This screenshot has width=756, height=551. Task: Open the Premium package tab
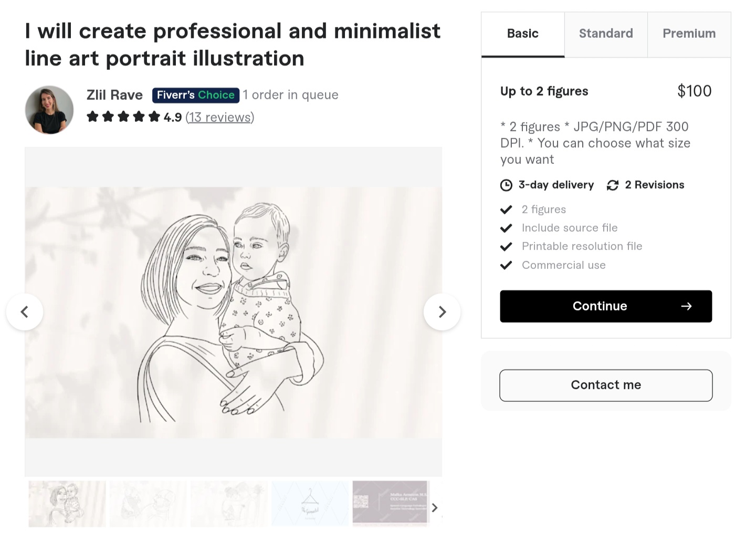pos(689,34)
